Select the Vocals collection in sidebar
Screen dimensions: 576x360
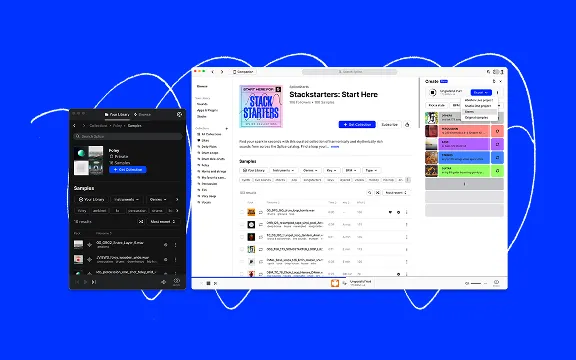click(x=205, y=202)
